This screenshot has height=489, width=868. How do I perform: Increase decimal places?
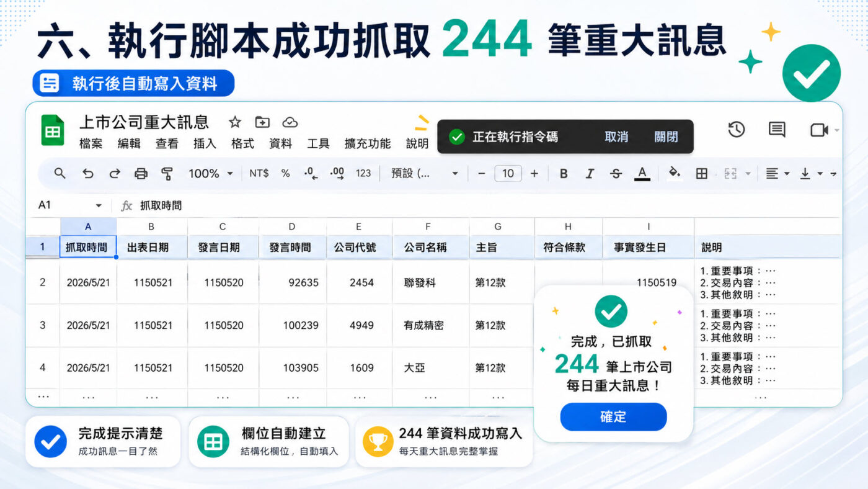tap(337, 174)
